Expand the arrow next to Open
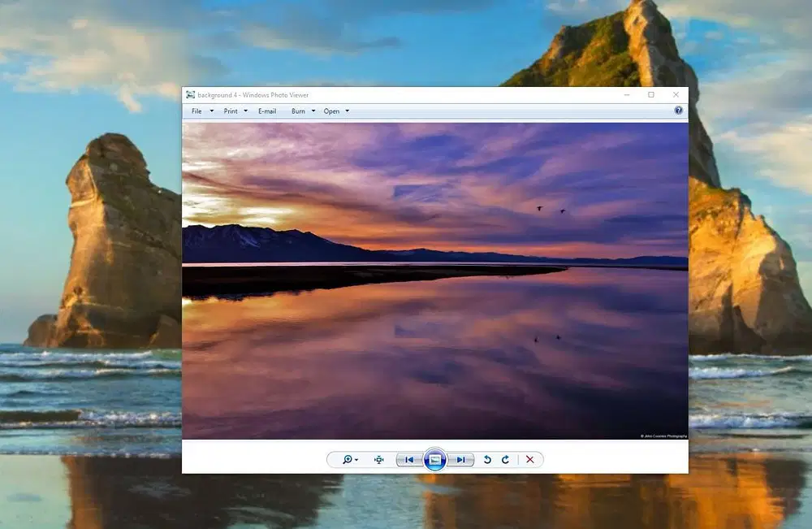The height and width of the screenshot is (529, 812). point(348,111)
